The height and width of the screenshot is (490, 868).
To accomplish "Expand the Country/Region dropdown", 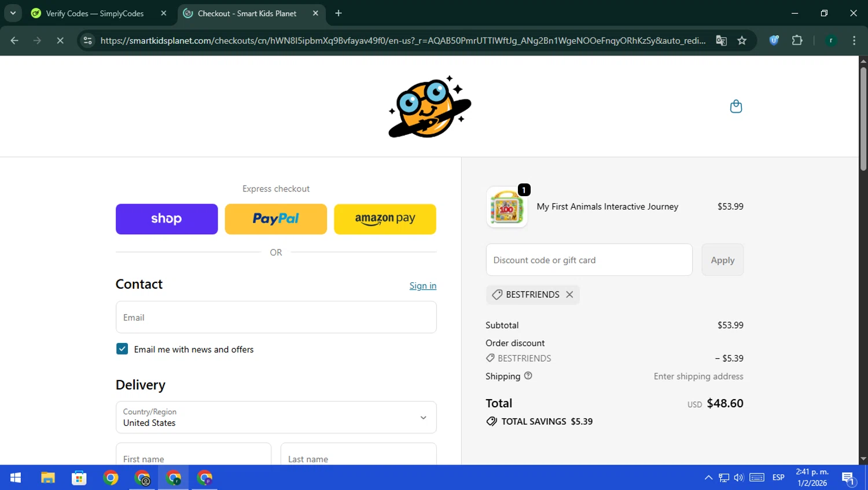I will [x=276, y=417].
